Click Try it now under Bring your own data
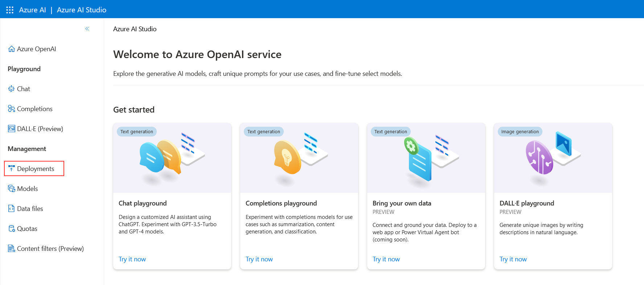644x285 pixels. pos(386,259)
